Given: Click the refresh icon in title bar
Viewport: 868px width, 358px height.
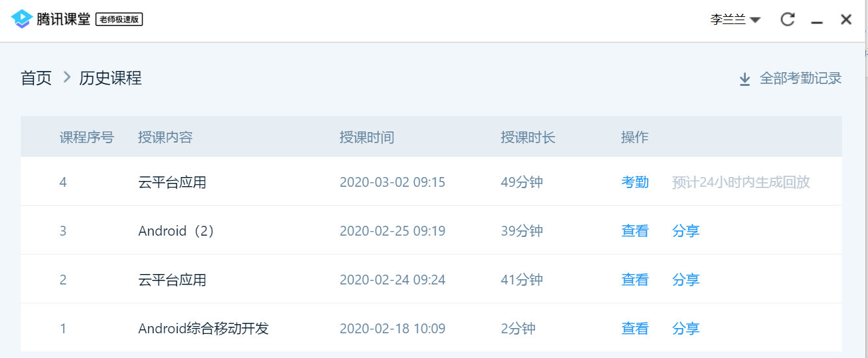Looking at the screenshot, I should pyautogui.click(x=787, y=20).
